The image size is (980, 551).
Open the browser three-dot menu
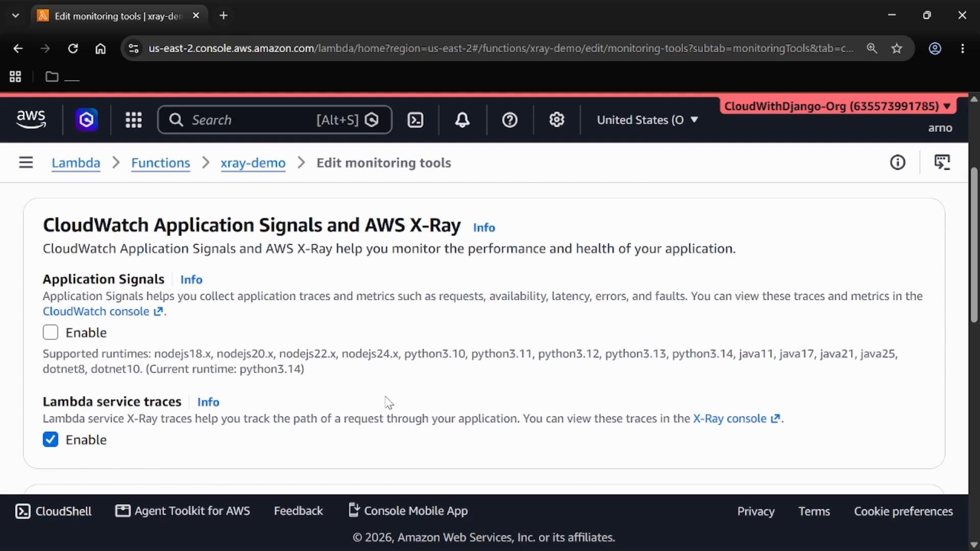click(x=963, y=48)
